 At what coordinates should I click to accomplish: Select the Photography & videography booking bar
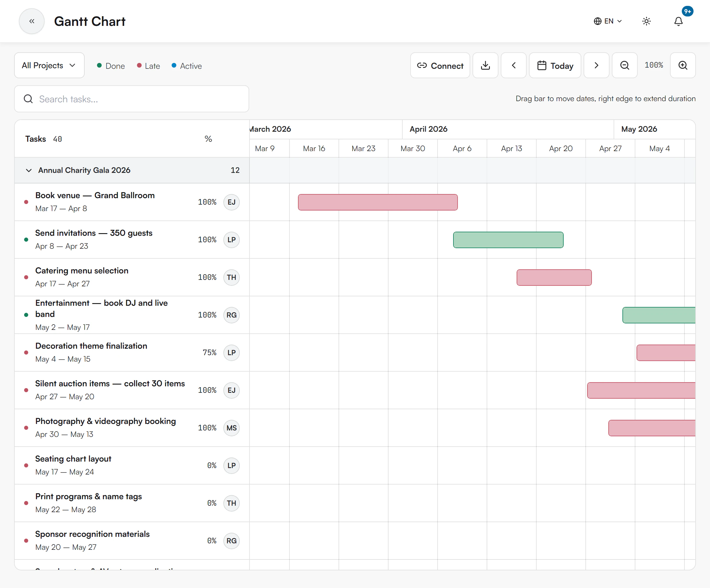pyautogui.click(x=652, y=428)
